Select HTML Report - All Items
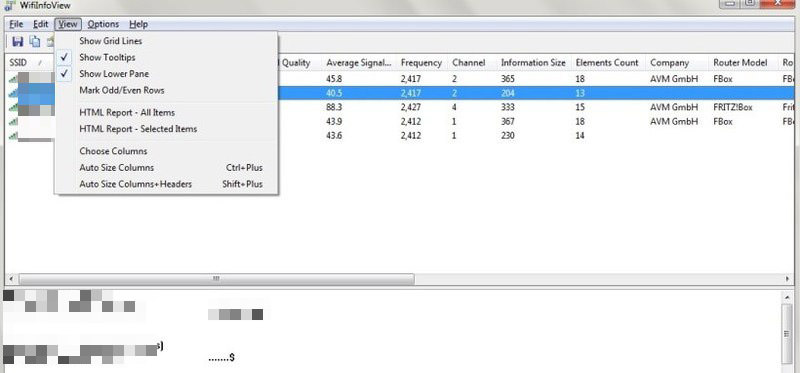The height and width of the screenshot is (373, 800). click(x=166, y=112)
